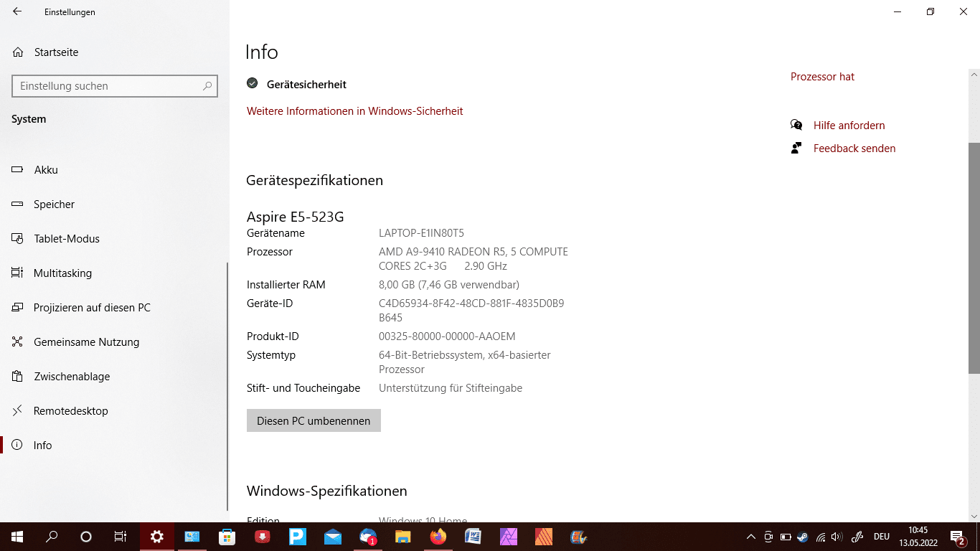The height and width of the screenshot is (551, 980).
Task: Open the Windows Start menu
Action: 17,537
